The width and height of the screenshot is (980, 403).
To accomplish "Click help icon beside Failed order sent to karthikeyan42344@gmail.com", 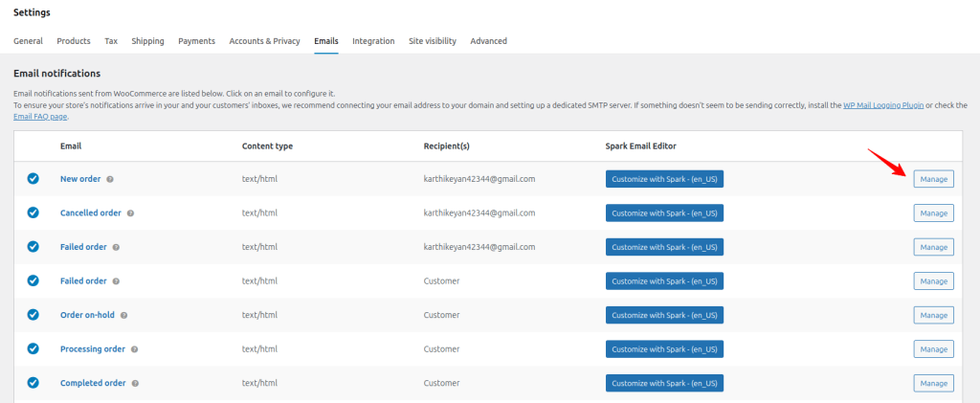I will click(x=116, y=247).
